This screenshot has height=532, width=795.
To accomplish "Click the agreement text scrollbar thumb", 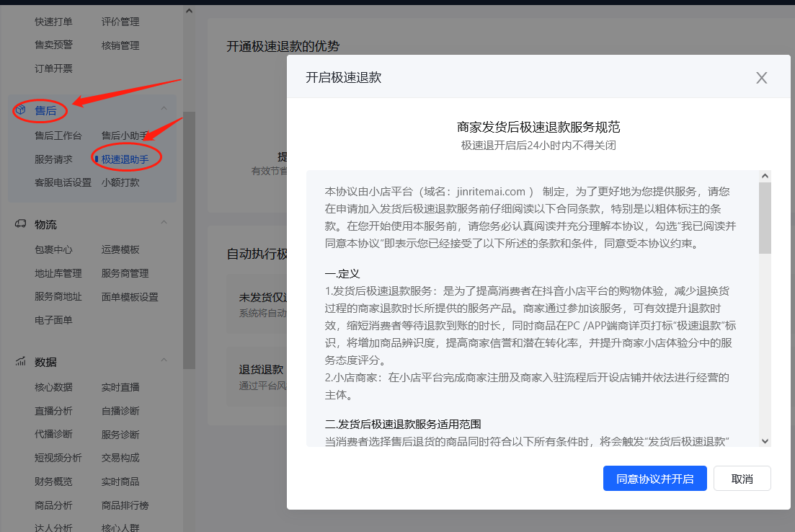I will click(765, 216).
